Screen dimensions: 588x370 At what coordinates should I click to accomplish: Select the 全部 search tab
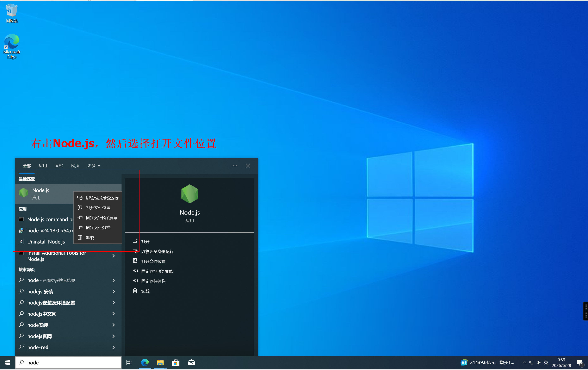tap(27, 166)
